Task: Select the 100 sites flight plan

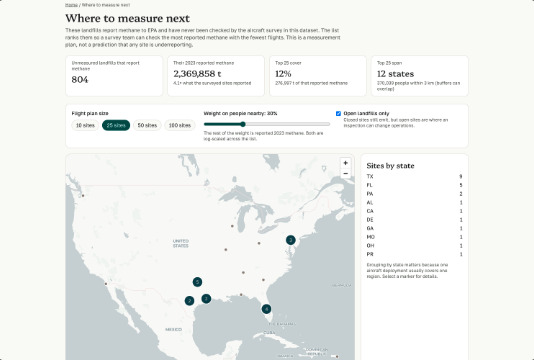Action: [180, 125]
